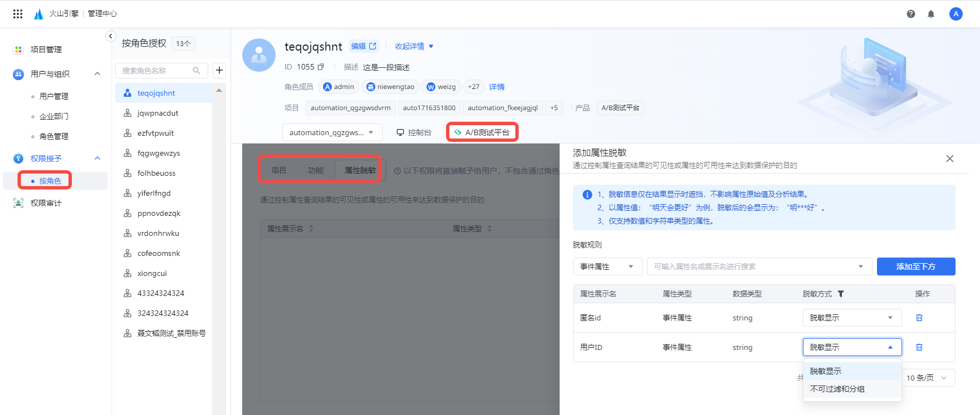Select role 324324324324

[x=164, y=313]
